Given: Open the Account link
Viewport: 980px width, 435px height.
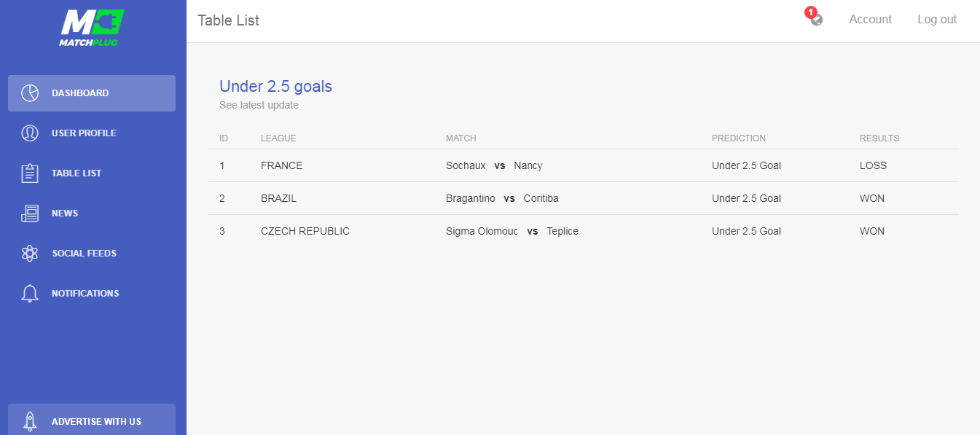Looking at the screenshot, I should coord(870,20).
